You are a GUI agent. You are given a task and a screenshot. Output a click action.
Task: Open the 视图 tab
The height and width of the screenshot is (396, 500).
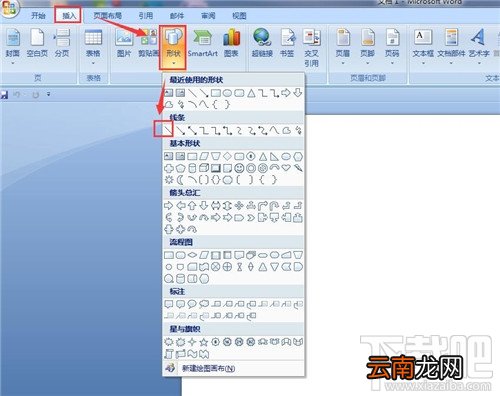pos(239,16)
